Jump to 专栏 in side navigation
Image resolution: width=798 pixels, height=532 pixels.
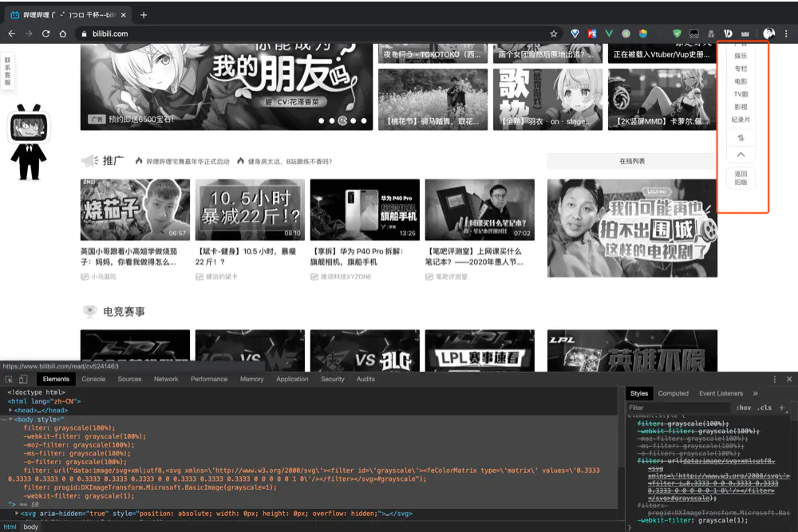[741, 69]
